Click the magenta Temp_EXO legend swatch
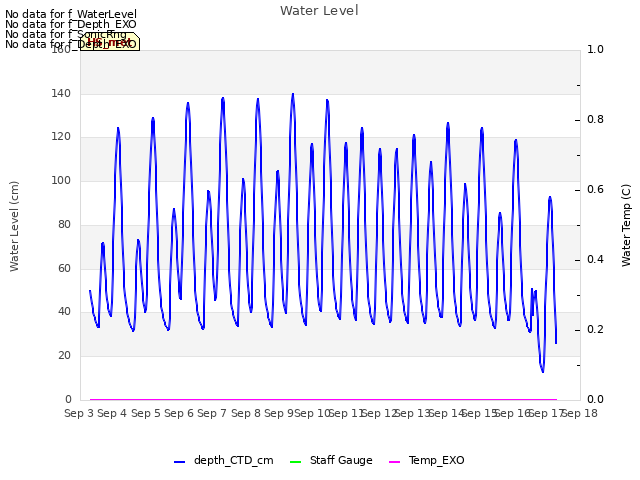Image resolution: width=640 pixels, height=480 pixels. pyautogui.click(x=394, y=462)
